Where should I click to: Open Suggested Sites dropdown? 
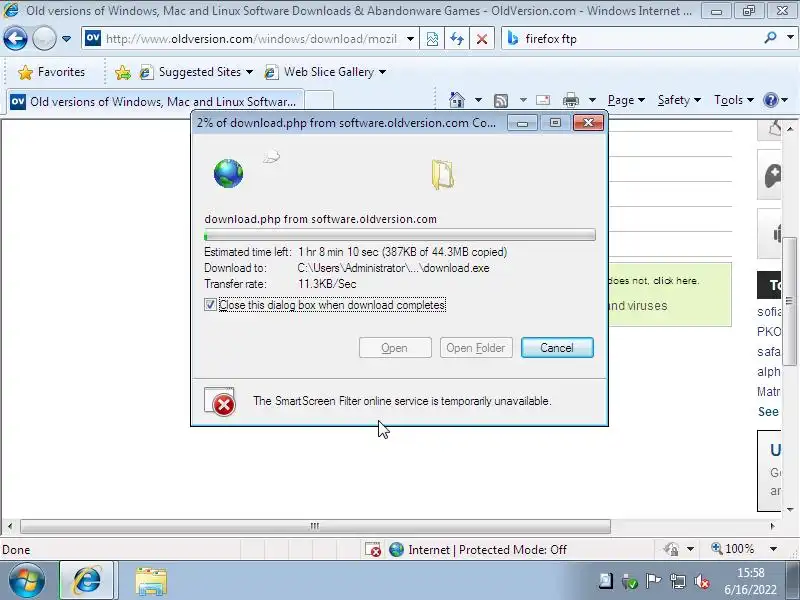196,72
